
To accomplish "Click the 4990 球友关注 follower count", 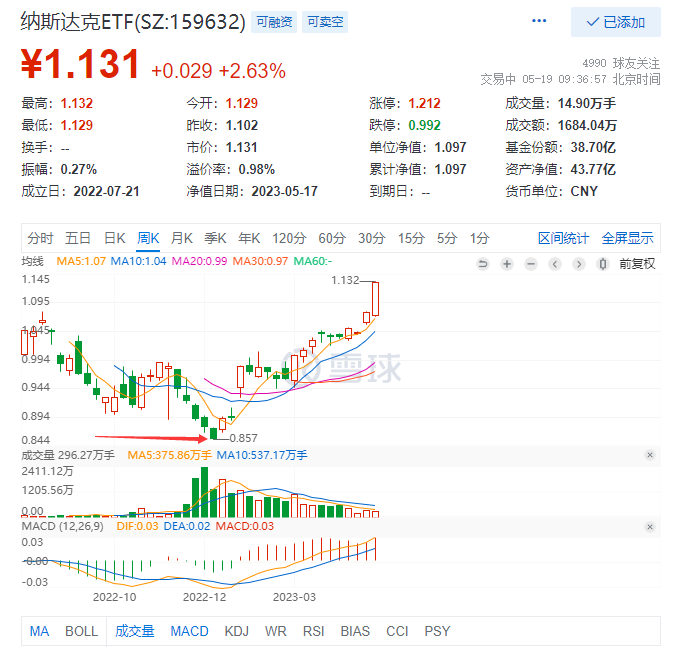I will click(x=621, y=63).
